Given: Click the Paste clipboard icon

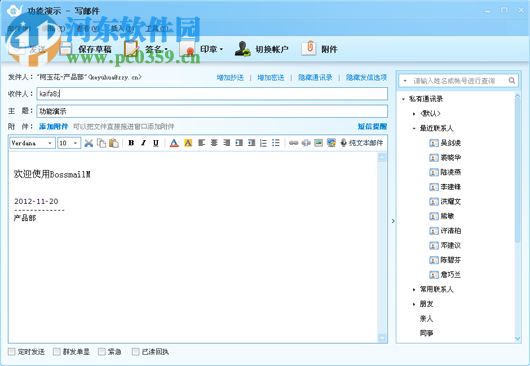Looking at the screenshot, I should coord(114,143).
